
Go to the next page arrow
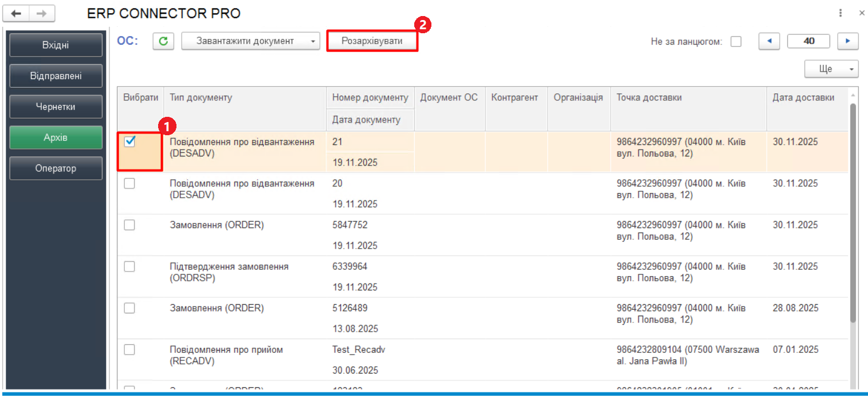(x=847, y=41)
